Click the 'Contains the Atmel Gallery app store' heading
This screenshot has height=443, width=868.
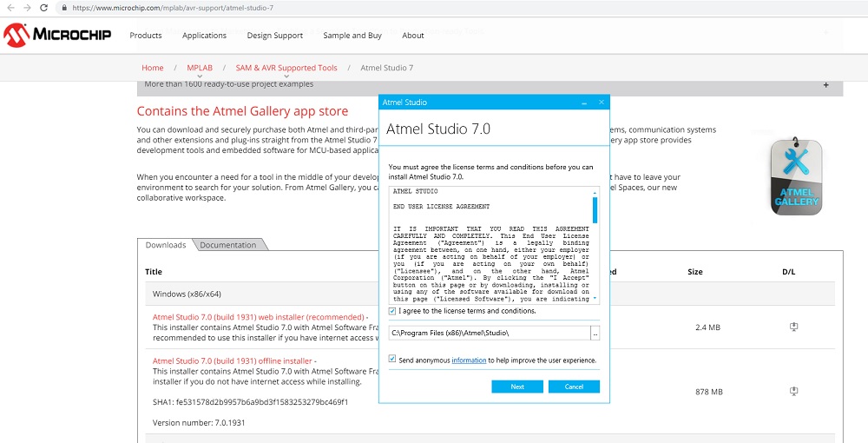[242, 111]
